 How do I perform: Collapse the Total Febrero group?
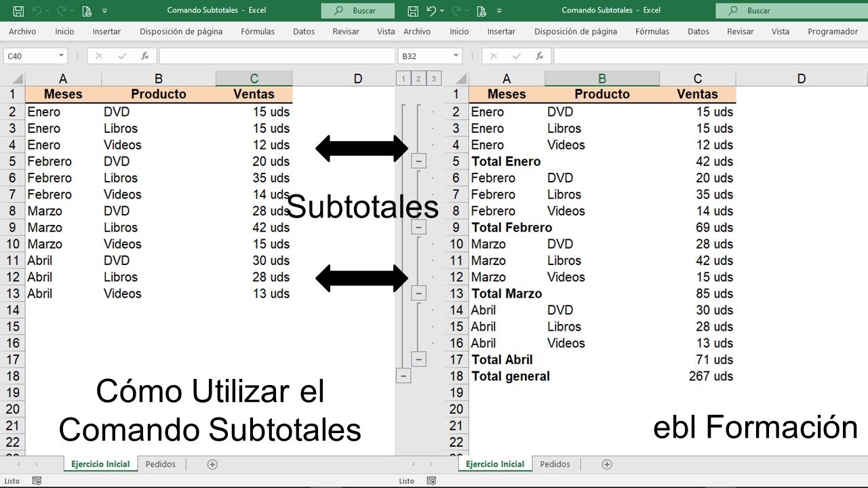coord(419,227)
